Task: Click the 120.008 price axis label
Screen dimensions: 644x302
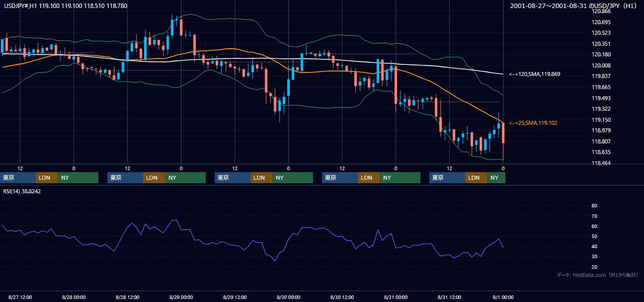Action: pos(602,65)
